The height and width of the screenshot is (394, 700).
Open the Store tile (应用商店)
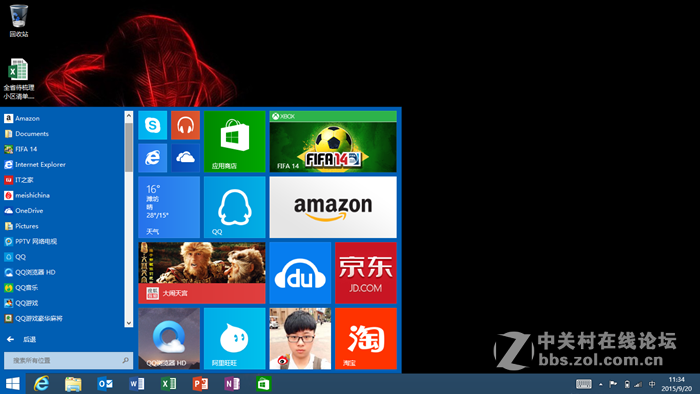pos(235,141)
